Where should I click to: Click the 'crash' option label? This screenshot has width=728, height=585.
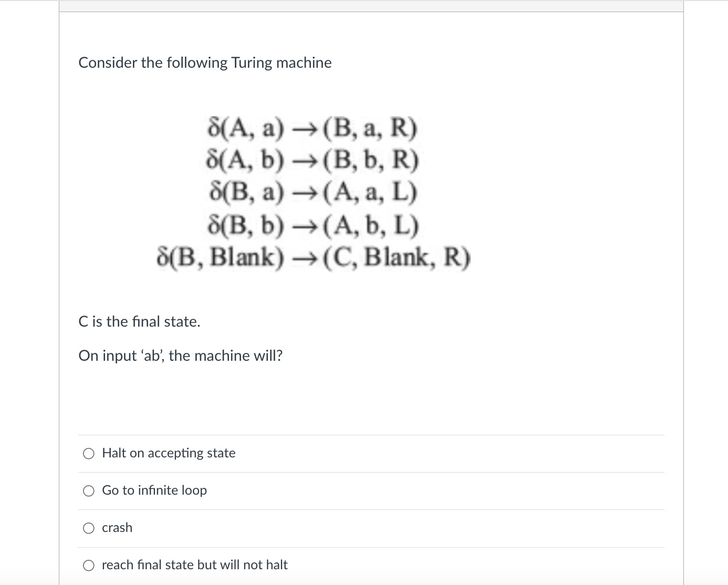point(117,528)
